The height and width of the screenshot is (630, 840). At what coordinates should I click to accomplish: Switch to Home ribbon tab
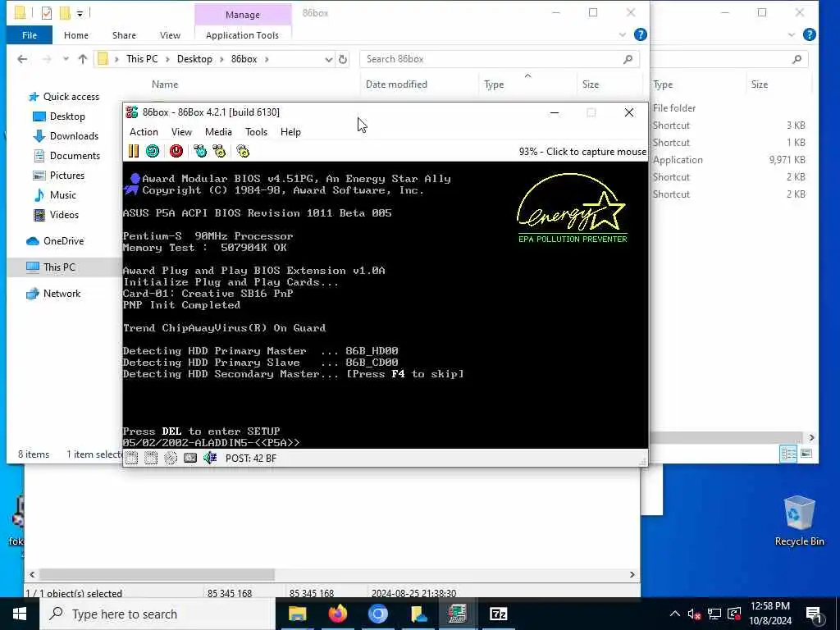point(76,35)
